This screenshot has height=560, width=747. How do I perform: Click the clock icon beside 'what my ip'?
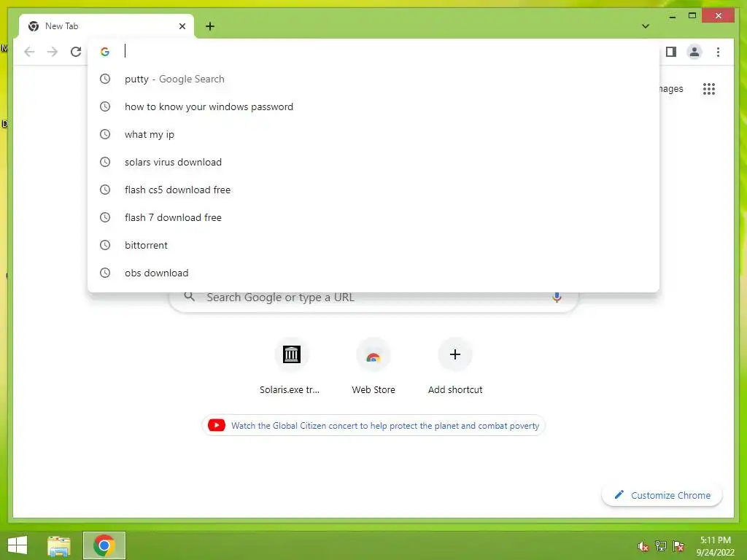[105, 134]
